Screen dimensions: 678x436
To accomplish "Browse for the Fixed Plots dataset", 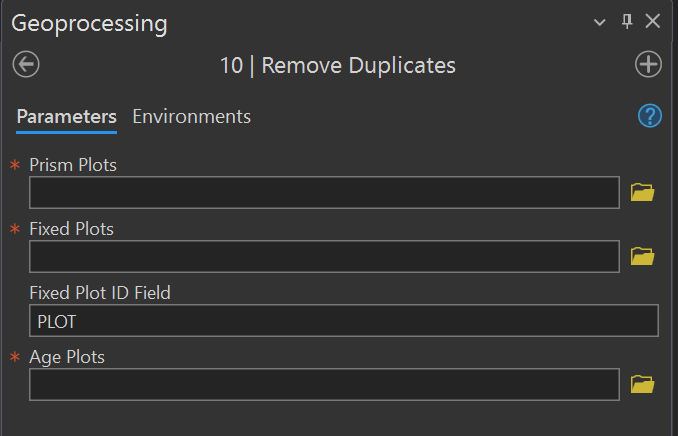I will click(x=642, y=256).
